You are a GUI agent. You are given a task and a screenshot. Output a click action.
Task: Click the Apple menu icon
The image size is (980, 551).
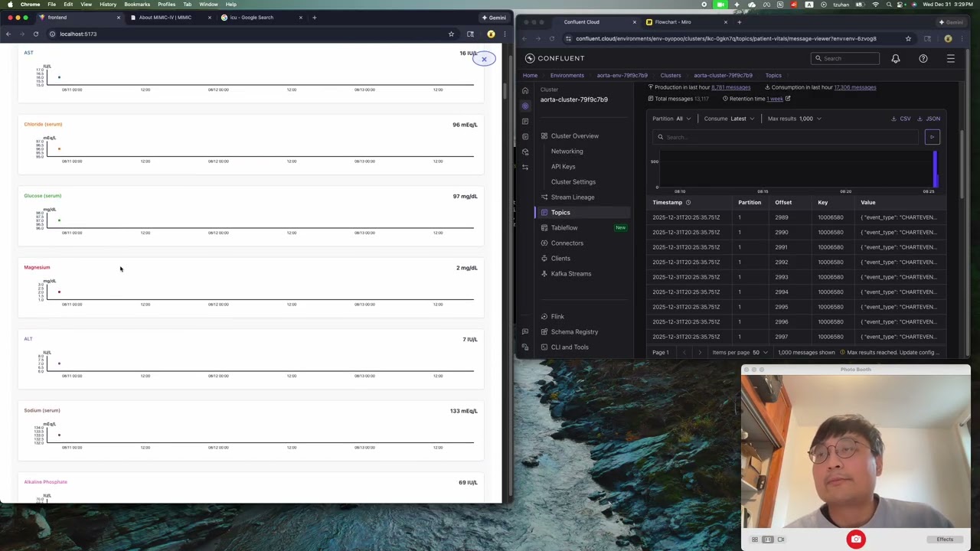click(8, 5)
